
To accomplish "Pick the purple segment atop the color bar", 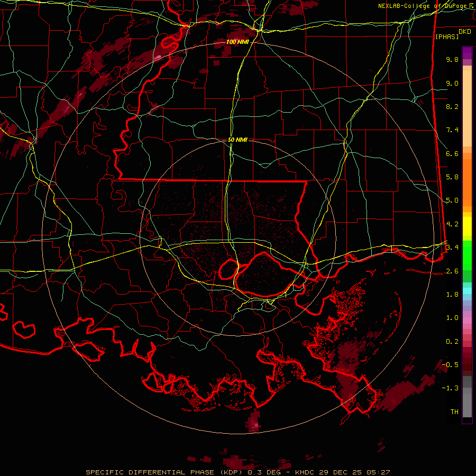I will pyautogui.click(x=467, y=53).
